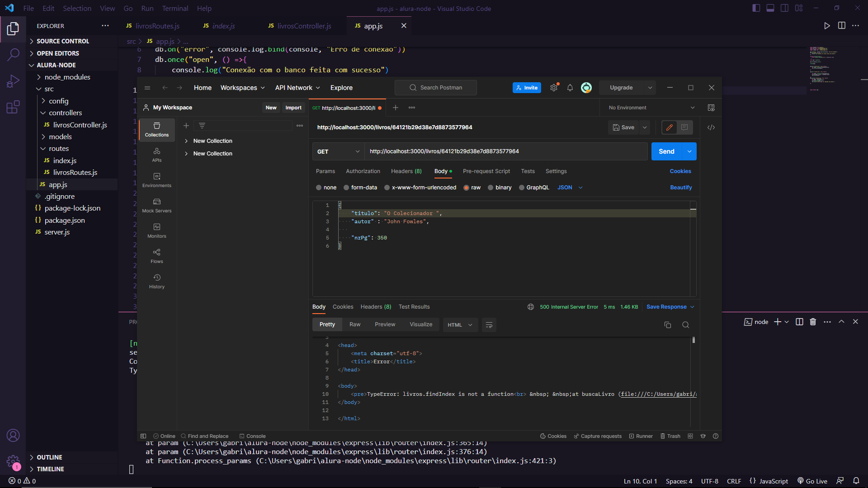868x488 pixels.
Task: Click Cookies link beside Settings
Action: click(680, 171)
